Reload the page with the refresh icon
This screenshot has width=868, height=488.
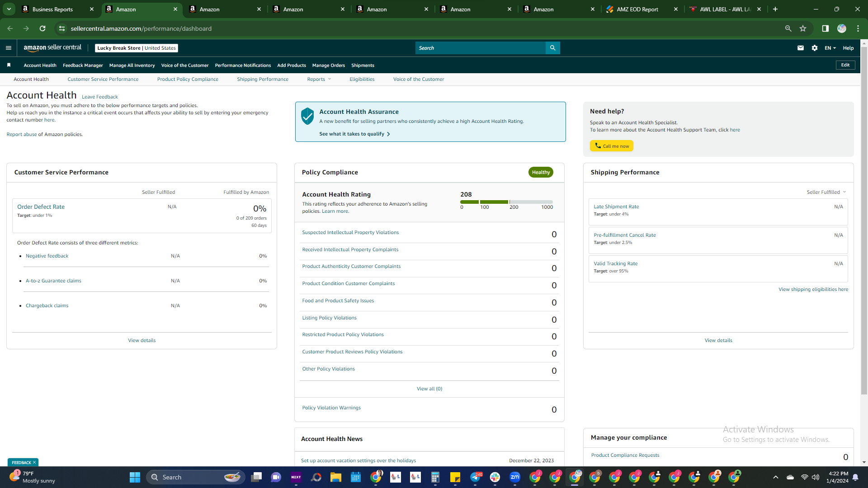[x=42, y=28]
